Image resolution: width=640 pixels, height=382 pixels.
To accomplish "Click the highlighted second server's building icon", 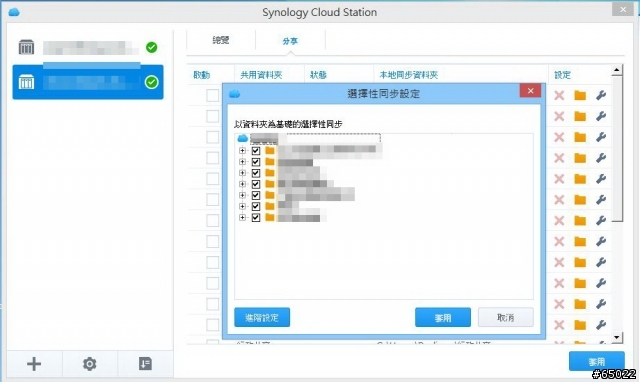I will coord(26,82).
